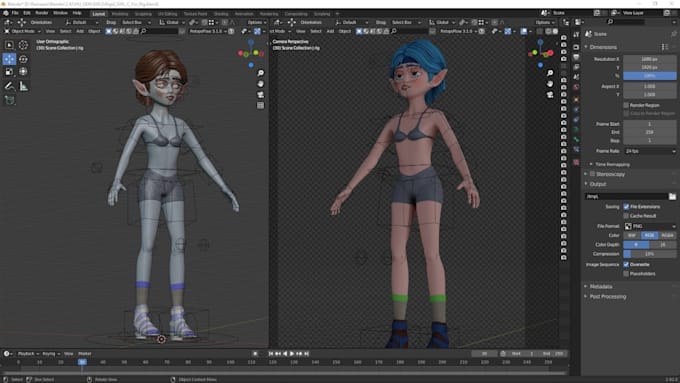
Task: Open the Frame Rate dropdown
Action: click(x=650, y=151)
